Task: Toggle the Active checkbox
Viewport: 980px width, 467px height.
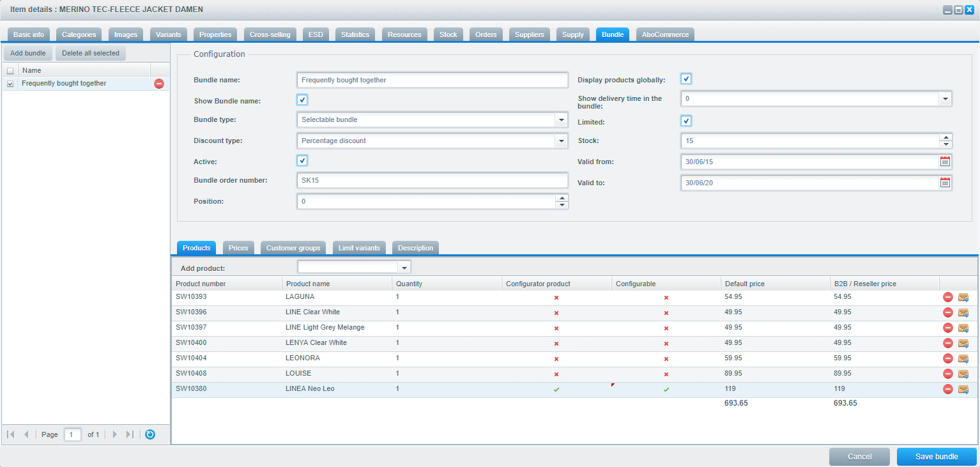Action: click(302, 160)
